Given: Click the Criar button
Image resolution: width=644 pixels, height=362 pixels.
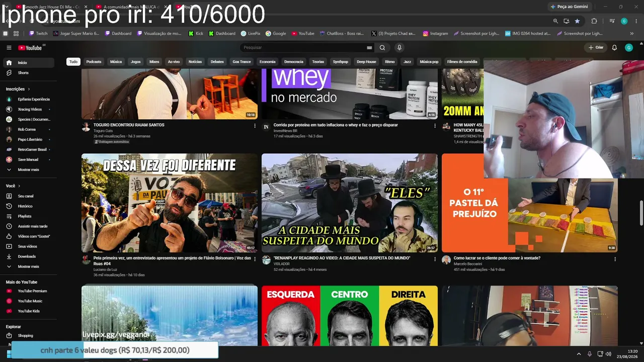Looking at the screenshot, I should pyautogui.click(x=596, y=48).
